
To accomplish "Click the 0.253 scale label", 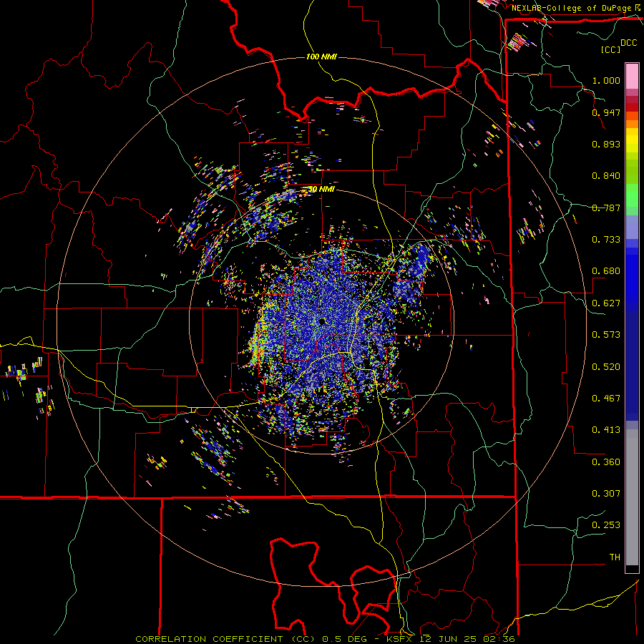I will (x=606, y=525).
